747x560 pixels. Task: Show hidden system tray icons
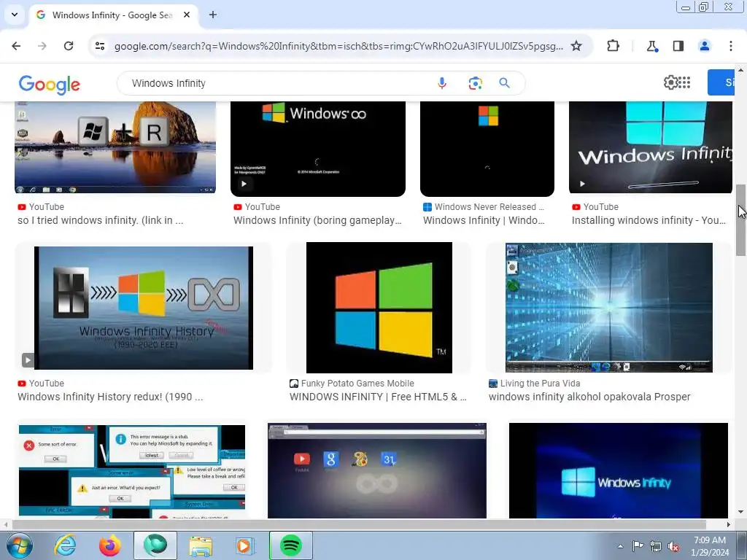[620, 546]
